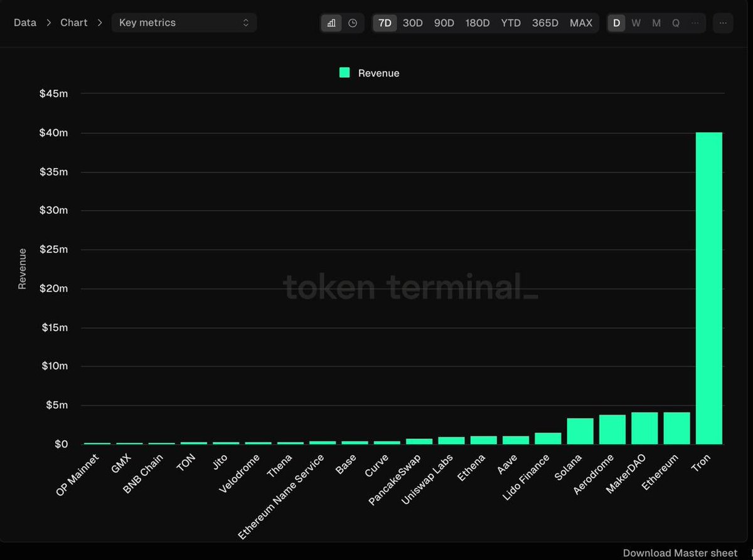Click the Tron revenue bar
The height and width of the screenshot is (560, 753).
[x=709, y=288]
